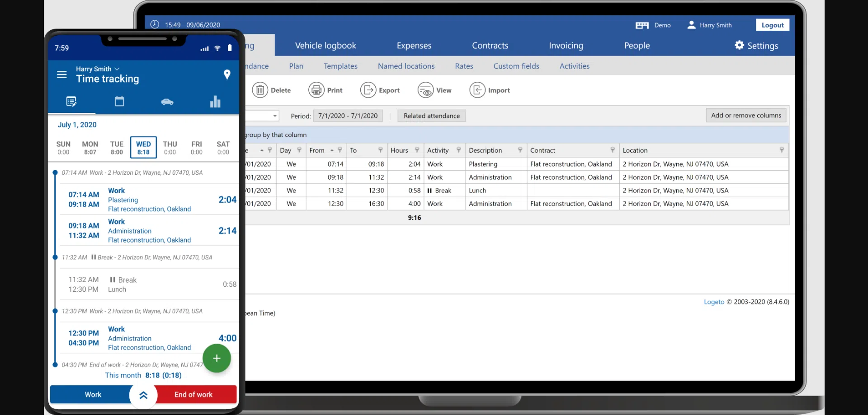Switch to the Contracts tab

click(x=490, y=45)
